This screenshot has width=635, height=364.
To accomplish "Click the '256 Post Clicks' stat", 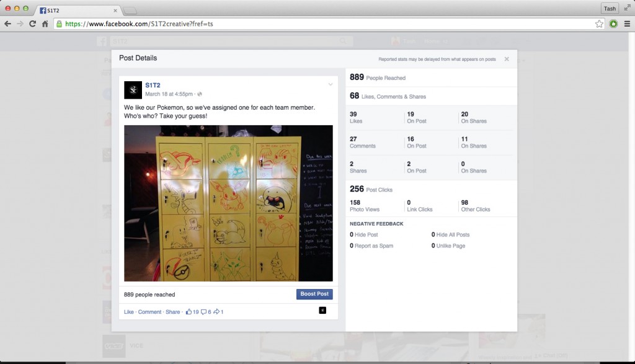I will pyautogui.click(x=371, y=189).
